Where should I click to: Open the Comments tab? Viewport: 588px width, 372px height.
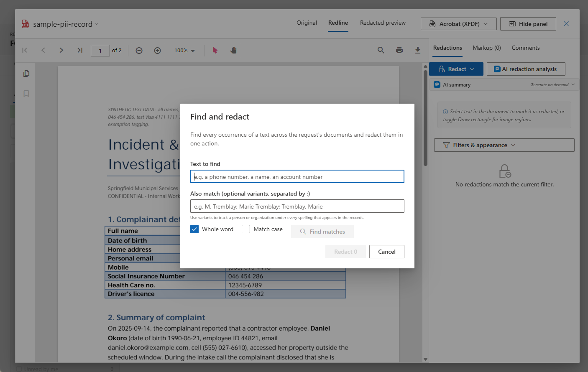click(x=526, y=48)
